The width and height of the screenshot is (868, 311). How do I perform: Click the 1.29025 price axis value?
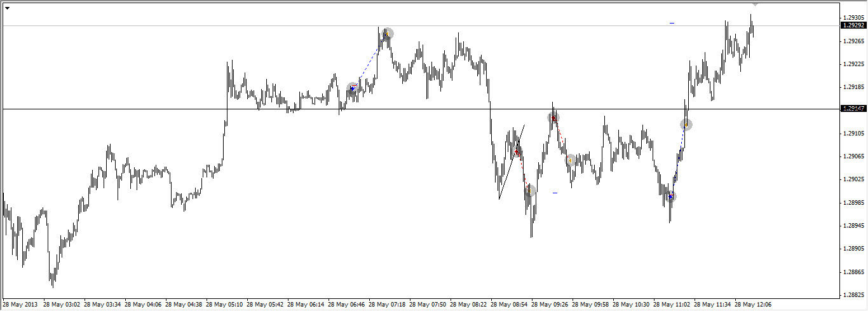(853, 179)
